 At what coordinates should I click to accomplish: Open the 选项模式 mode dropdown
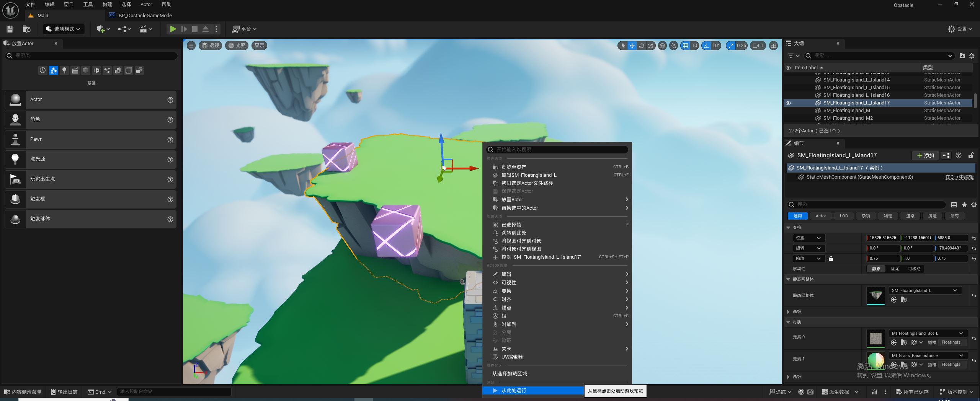(x=64, y=29)
